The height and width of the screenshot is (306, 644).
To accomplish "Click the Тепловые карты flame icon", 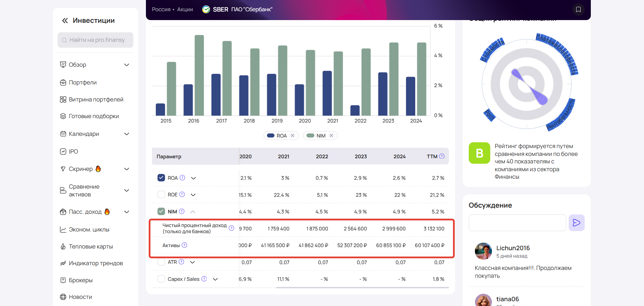I will [63, 246].
